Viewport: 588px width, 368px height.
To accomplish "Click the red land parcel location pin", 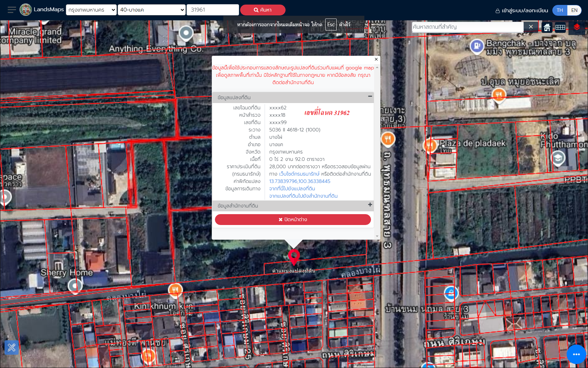I will coord(294,256).
